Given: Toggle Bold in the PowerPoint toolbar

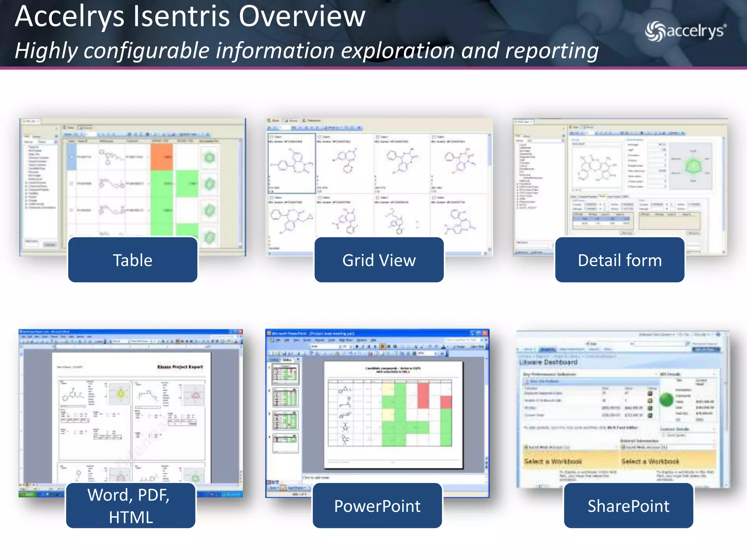Looking at the screenshot, I should (357, 346).
